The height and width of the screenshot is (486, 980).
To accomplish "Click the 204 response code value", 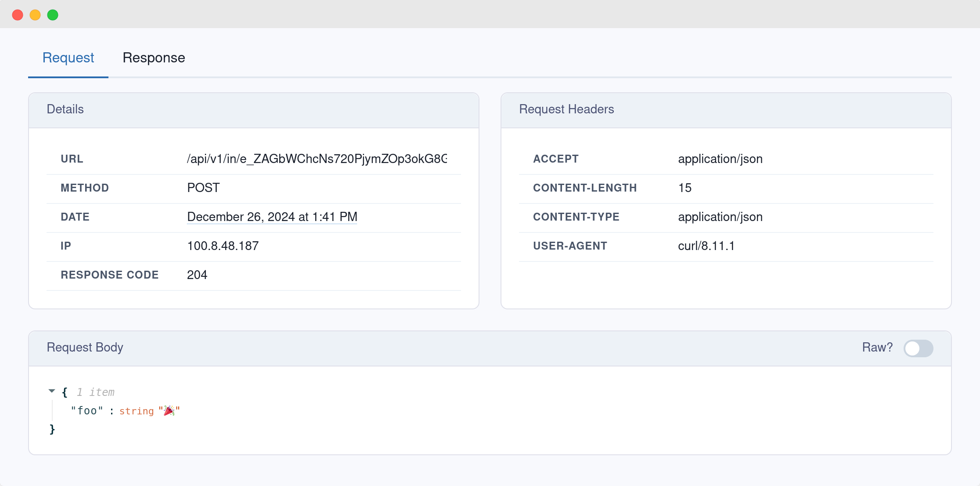I will click(x=197, y=275).
